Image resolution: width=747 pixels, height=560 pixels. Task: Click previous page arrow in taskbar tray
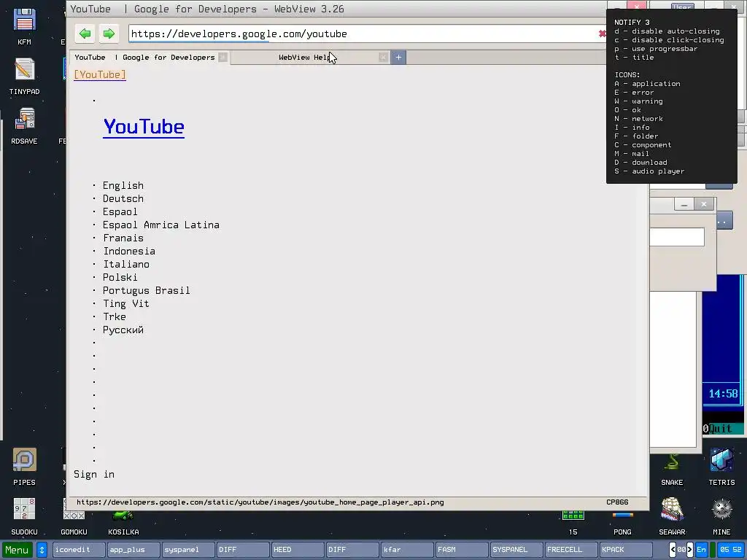coord(673,550)
